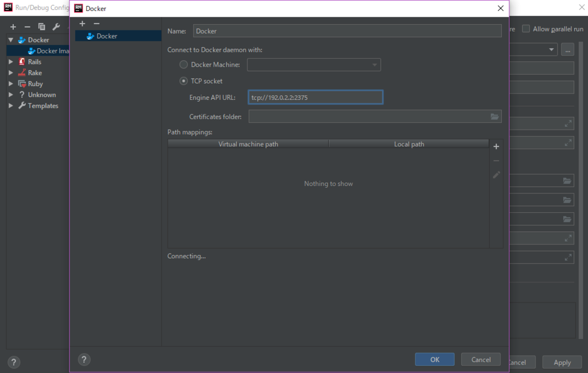
Task: Browse for certificates folder with folder icon
Action: [494, 116]
